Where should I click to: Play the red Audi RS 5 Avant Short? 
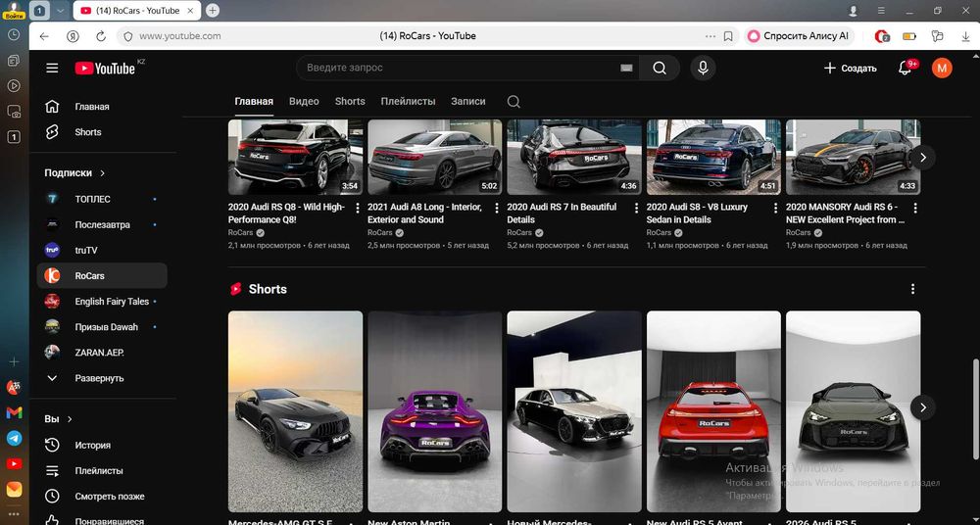coord(713,411)
